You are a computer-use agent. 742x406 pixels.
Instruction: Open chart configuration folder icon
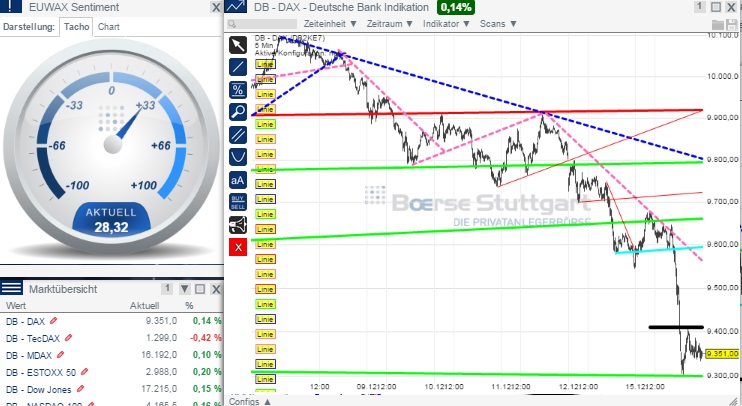coord(718,24)
